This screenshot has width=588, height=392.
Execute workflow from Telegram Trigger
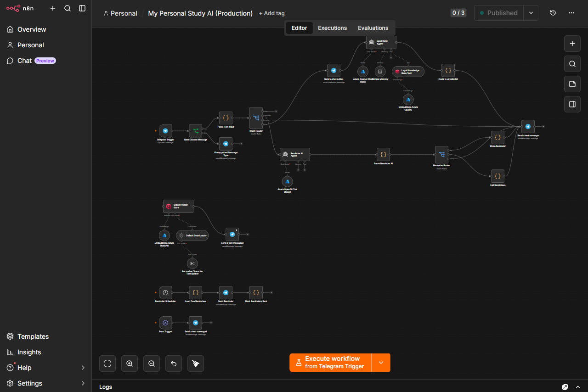tap(330, 363)
